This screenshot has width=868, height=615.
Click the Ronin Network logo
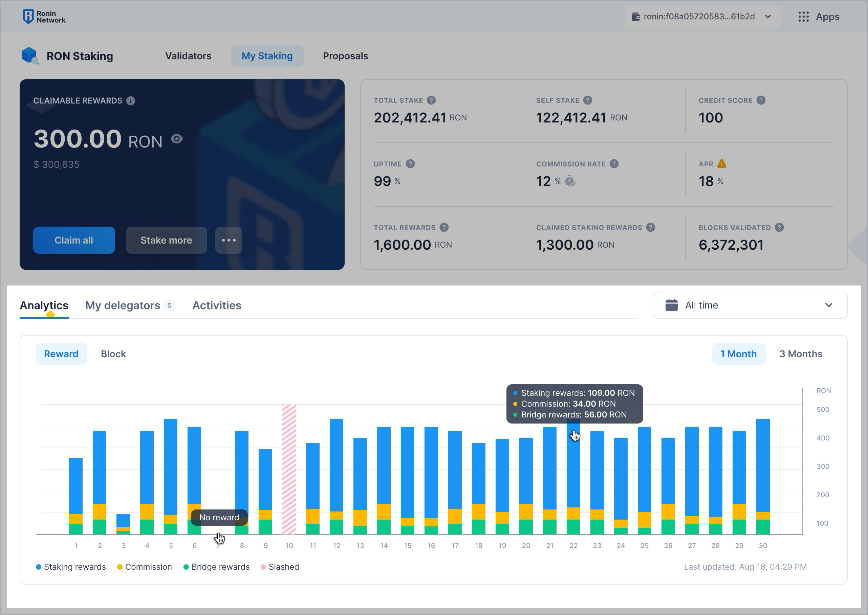pos(44,17)
